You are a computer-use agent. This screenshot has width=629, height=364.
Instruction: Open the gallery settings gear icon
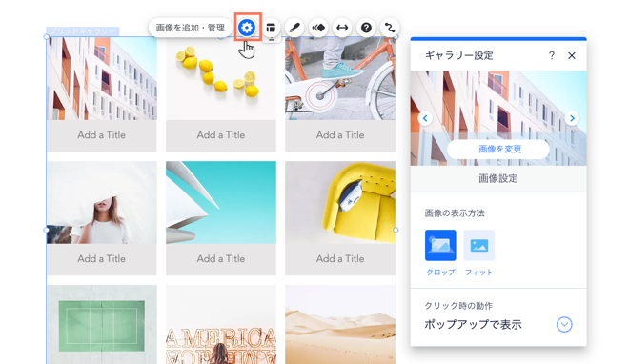tap(247, 28)
